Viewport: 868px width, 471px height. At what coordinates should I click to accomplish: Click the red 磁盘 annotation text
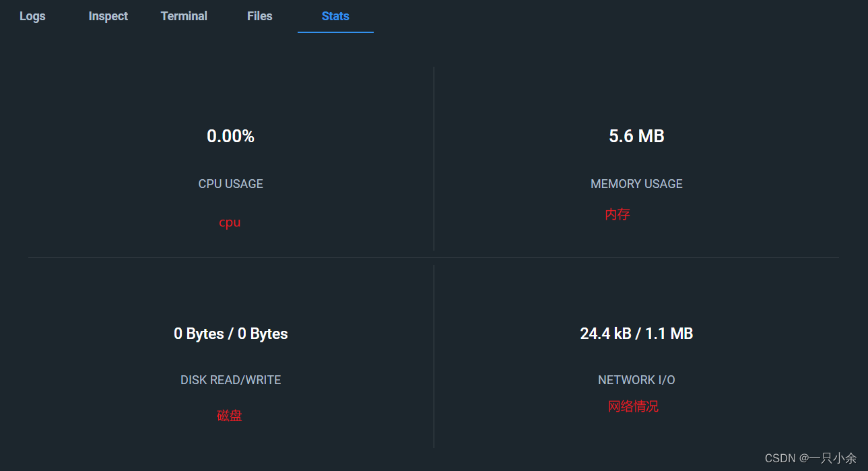(x=229, y=416)
